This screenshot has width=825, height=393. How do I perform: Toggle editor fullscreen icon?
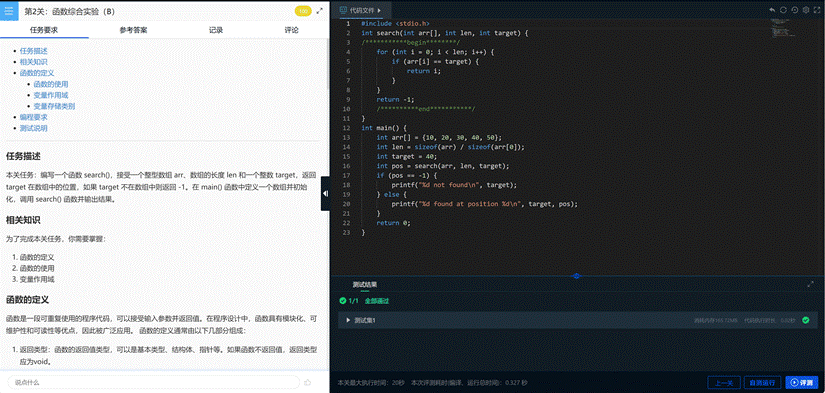(x=817, y=10)
